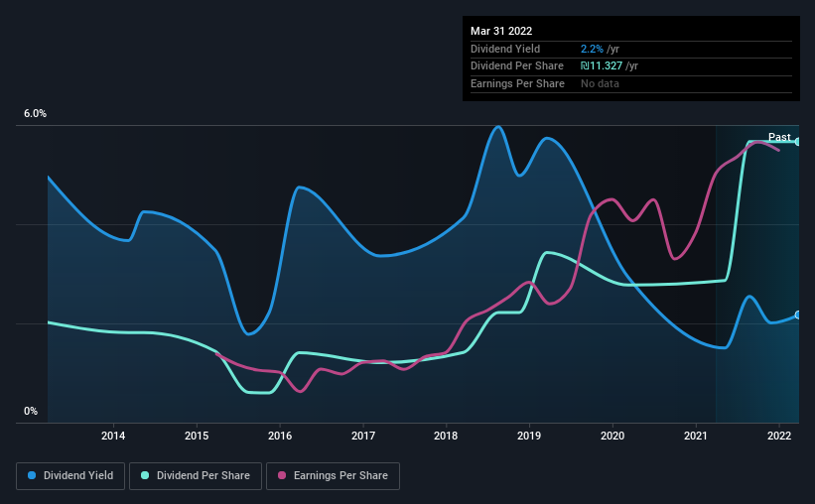Select the 2020 x-axis label
This screenshot has width=815, height=504.
(612, 436)
